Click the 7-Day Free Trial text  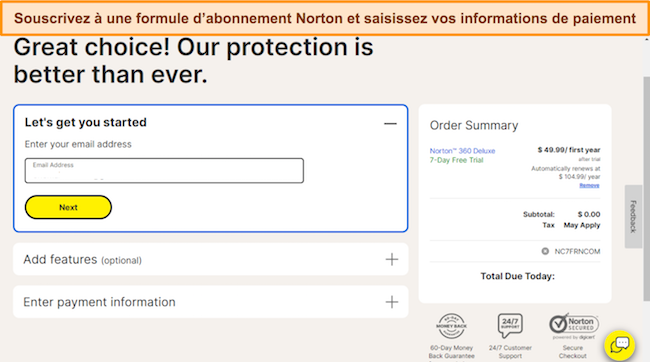pyautogui.click(x=456, y=160)
